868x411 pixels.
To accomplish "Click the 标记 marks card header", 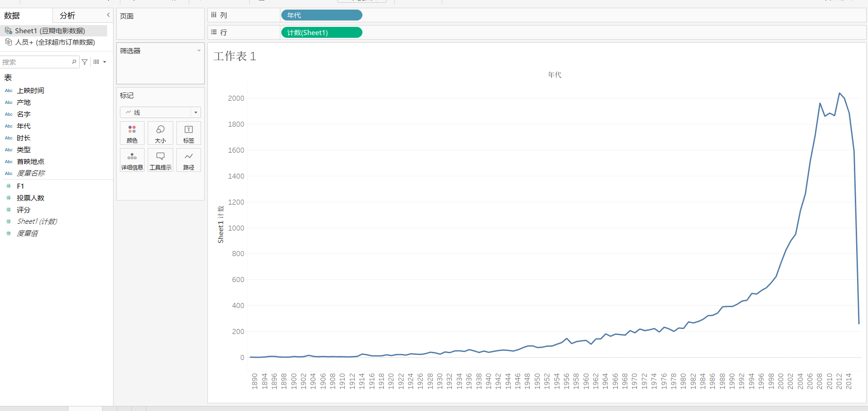I will click(127, 95).
